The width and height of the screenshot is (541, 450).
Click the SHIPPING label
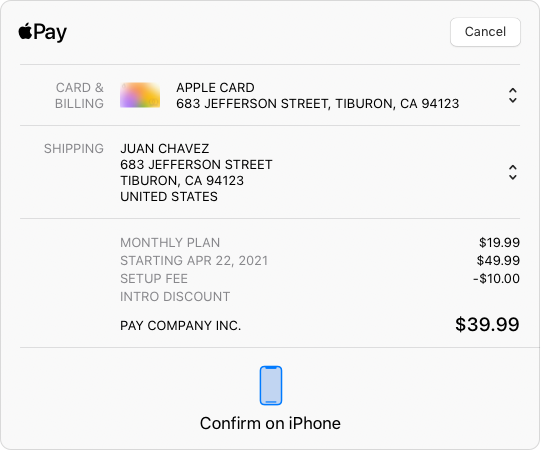coord(74,149)
